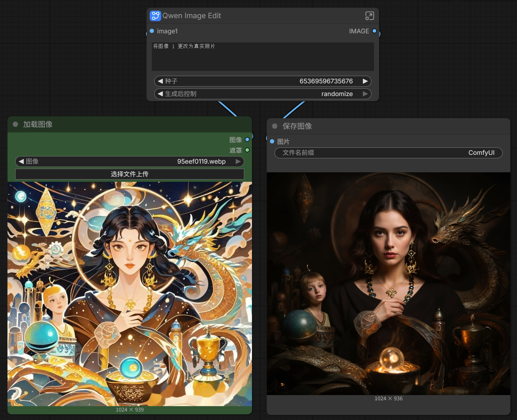Click the 图片 input port on save node

(x=272, y=142)
